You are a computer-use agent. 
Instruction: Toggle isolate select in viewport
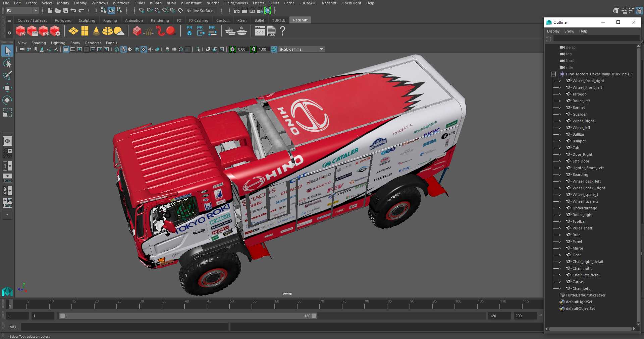(198, 49)
